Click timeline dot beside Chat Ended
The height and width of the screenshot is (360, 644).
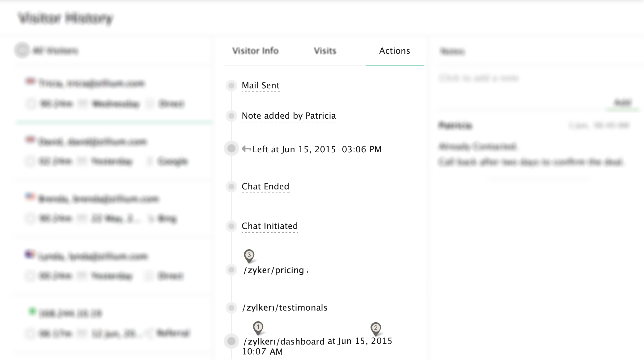[x=231, y=187]
